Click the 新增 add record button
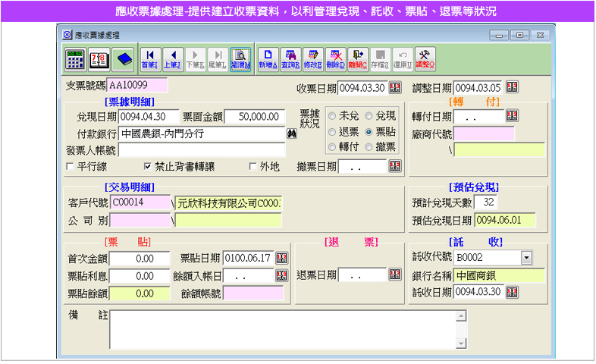This screenshot has width=596, height=364. click(267, 58)
